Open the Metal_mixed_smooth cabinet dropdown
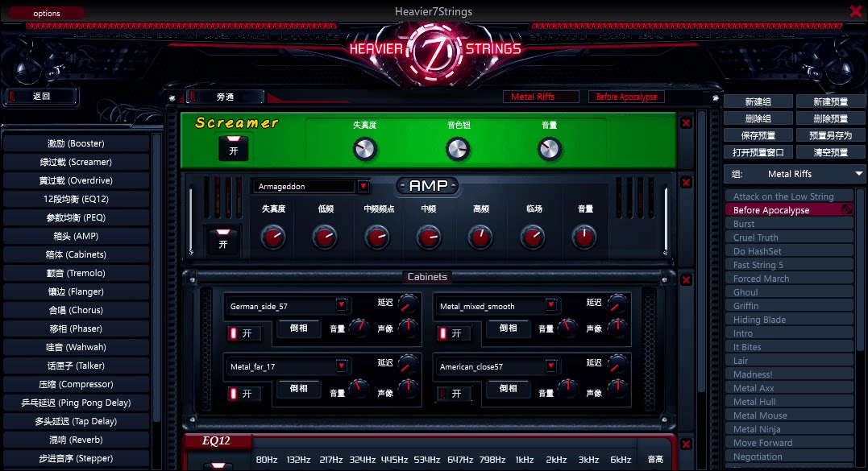The height and width of the screenshot is (471, 868). (550, 304)
